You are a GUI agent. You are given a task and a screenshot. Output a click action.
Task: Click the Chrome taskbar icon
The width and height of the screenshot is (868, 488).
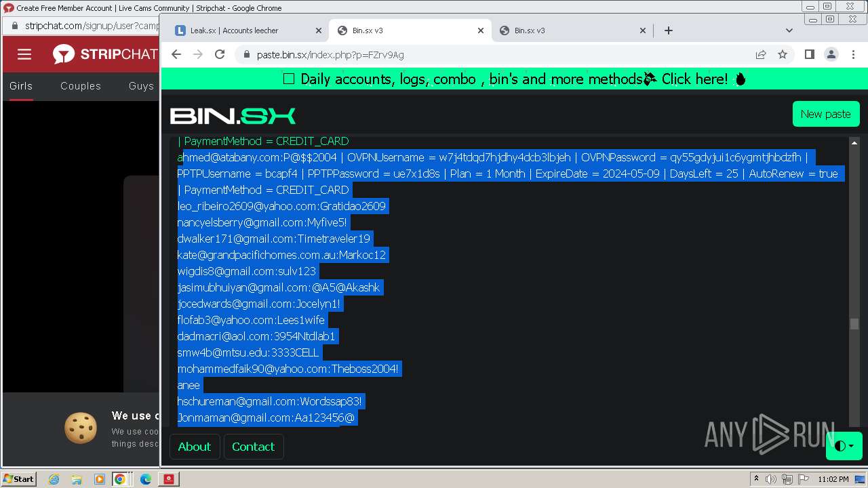coord(120,479)
